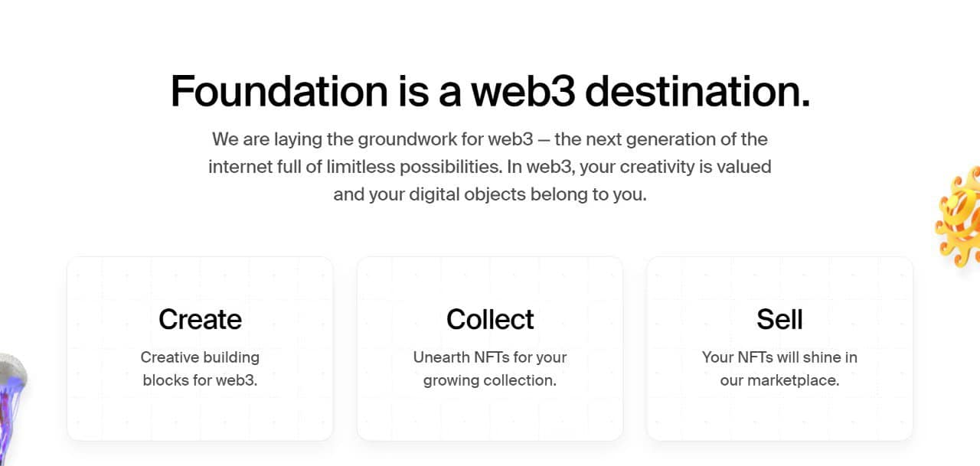Open the Create card

[200, 349]
